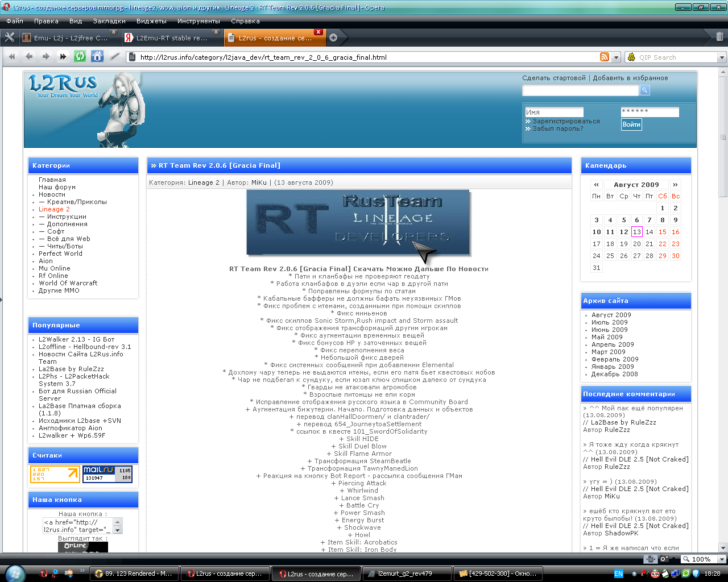Open the World Of Warcraft category link

(x=68, y=283)
